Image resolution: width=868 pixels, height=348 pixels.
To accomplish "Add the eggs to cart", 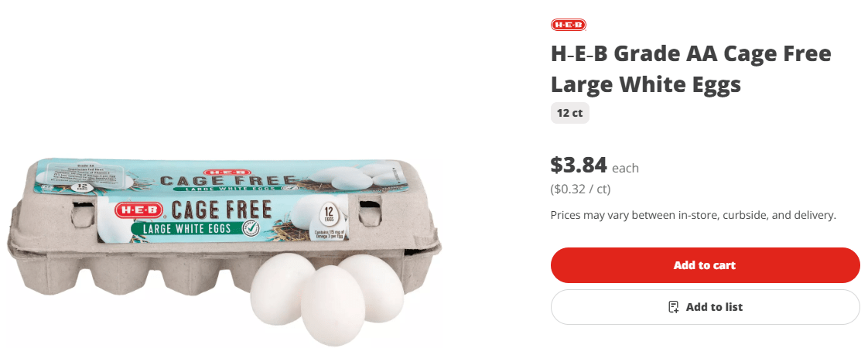I will click(x=705, y=265).
